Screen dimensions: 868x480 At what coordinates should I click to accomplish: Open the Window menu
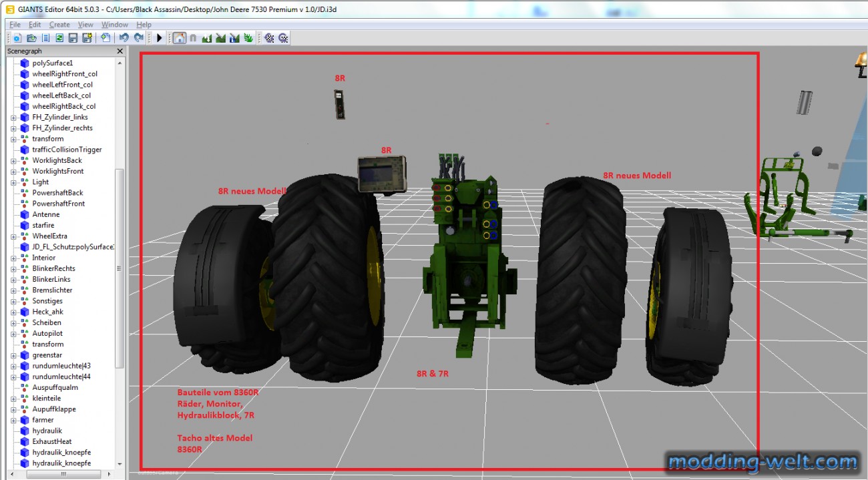pyautogui.click(x=115, y=25)
